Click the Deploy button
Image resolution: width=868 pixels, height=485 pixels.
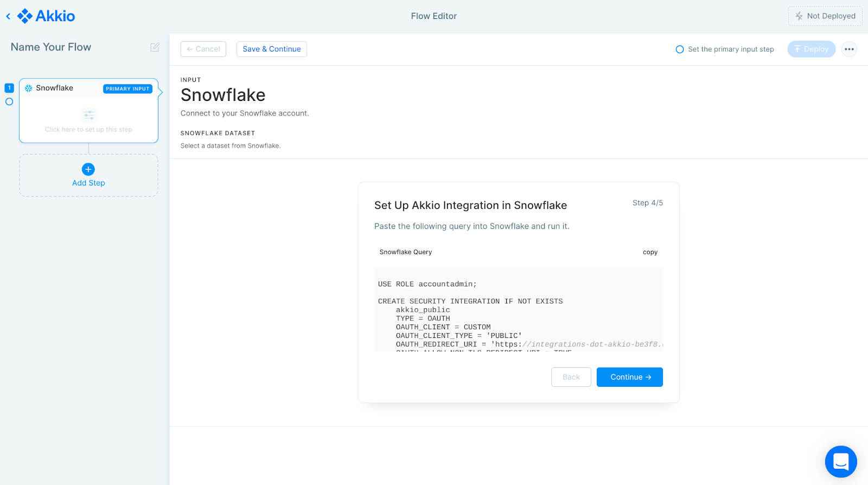click(812, 49)
